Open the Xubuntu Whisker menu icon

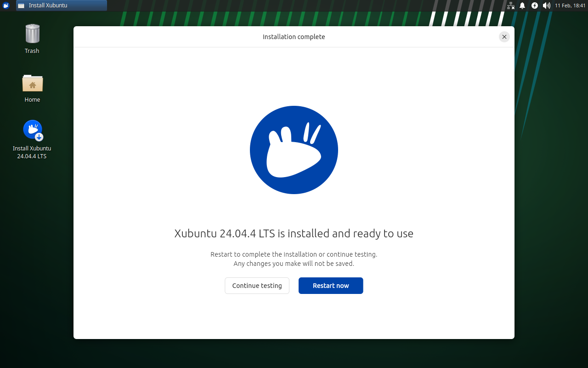click(6, 6)
